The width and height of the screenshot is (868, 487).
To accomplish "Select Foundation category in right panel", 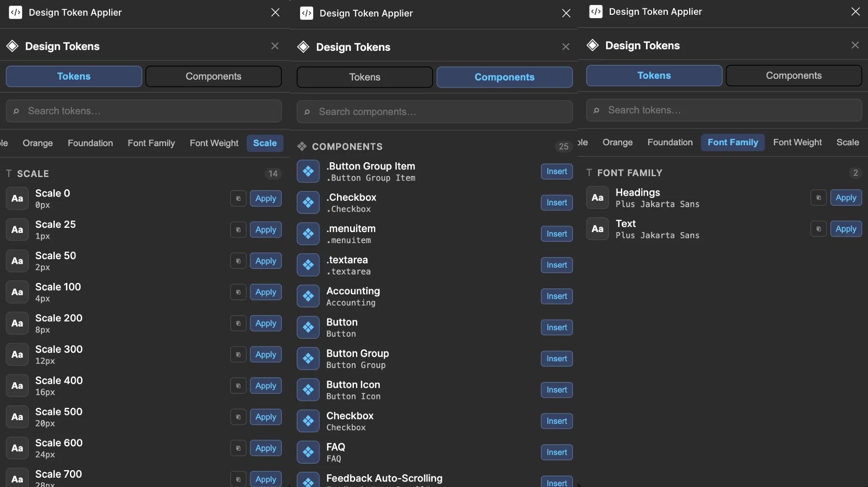I will pos(670,142).
